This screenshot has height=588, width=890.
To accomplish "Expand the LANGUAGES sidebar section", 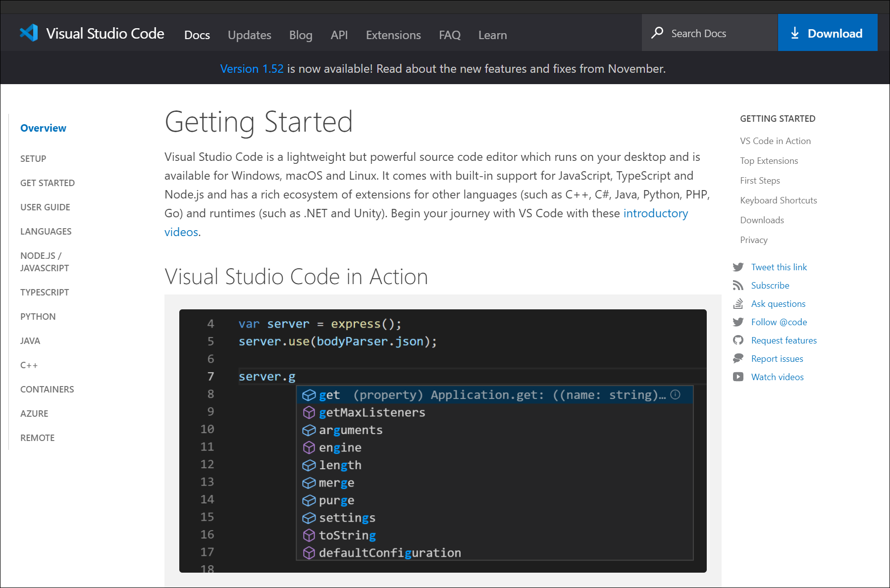I will tap(46, 232).
